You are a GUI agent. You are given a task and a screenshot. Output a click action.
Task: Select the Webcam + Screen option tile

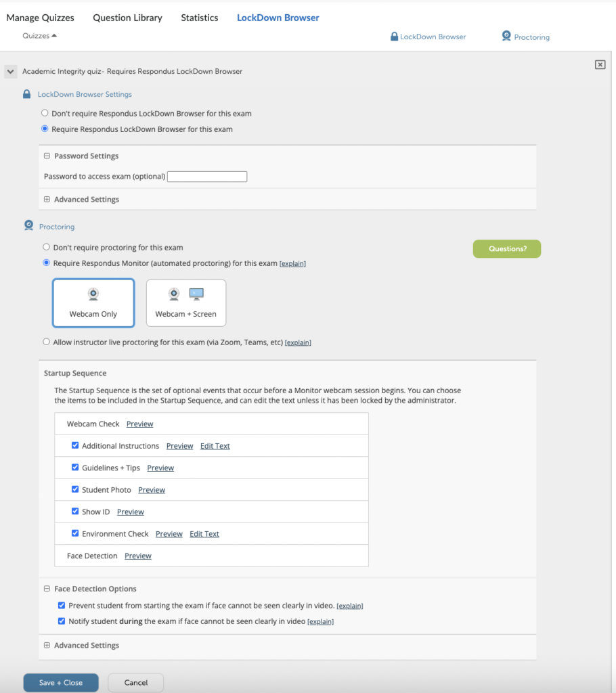(185, 303)
